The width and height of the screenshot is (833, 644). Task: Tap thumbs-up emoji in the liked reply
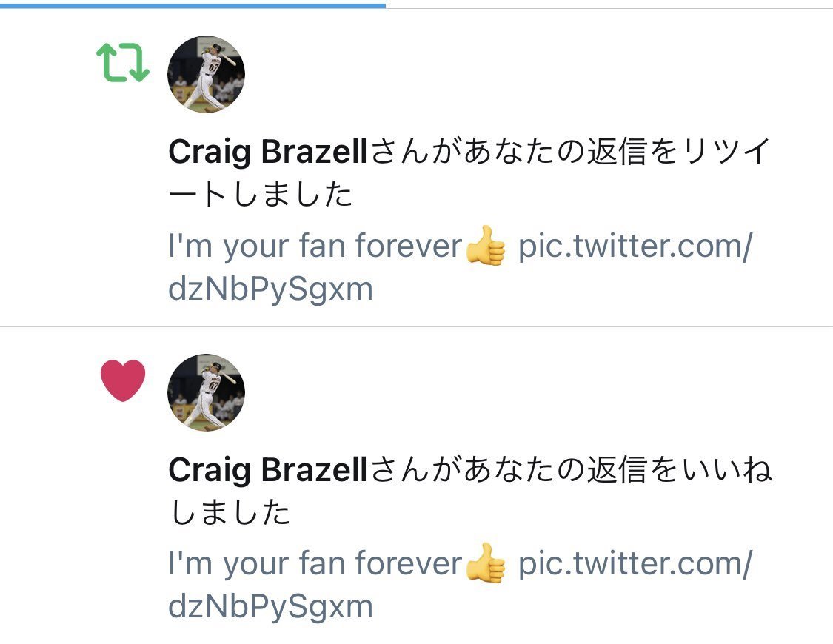[x=485, y=563]
